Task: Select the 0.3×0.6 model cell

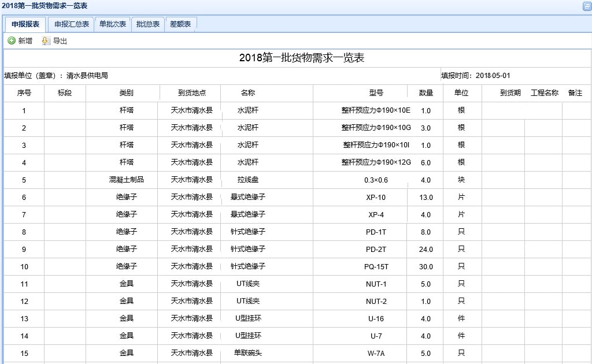Action: 376,180
